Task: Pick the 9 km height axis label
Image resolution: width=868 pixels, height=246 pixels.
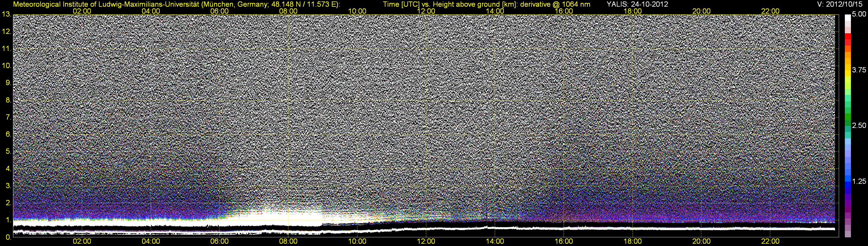Action: pos(8,83)
